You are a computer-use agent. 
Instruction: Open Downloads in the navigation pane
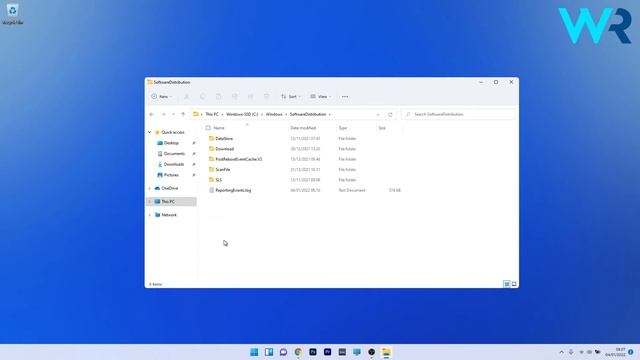point(173,164)
